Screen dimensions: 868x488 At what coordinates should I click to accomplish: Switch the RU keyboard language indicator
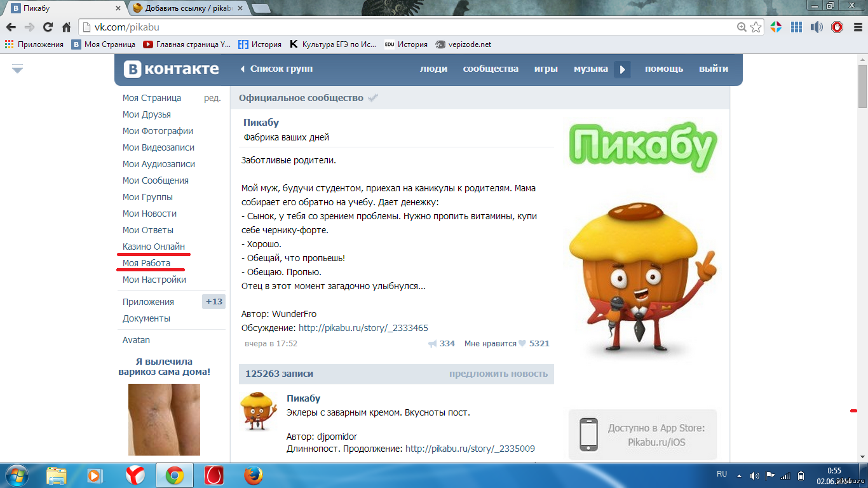(722, 474)
